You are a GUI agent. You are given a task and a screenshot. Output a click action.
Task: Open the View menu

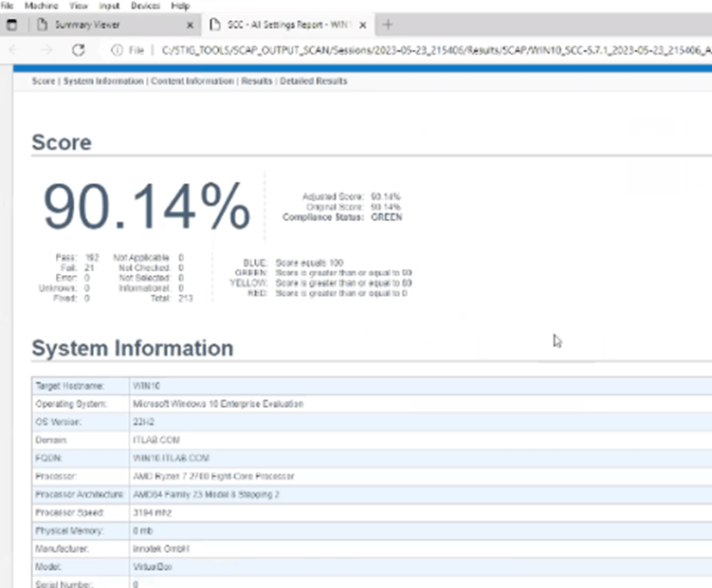point(79,6)
